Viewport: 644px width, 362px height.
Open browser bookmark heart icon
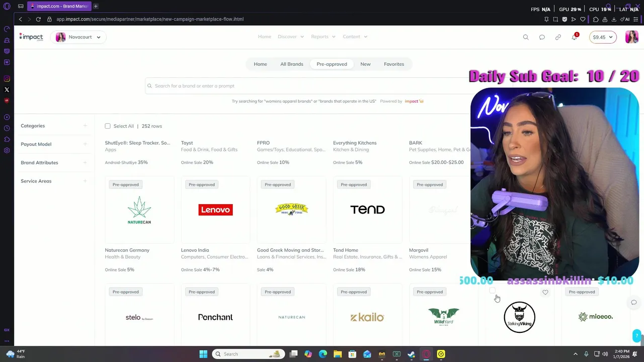pyautogui.click(x=583, y=19)
